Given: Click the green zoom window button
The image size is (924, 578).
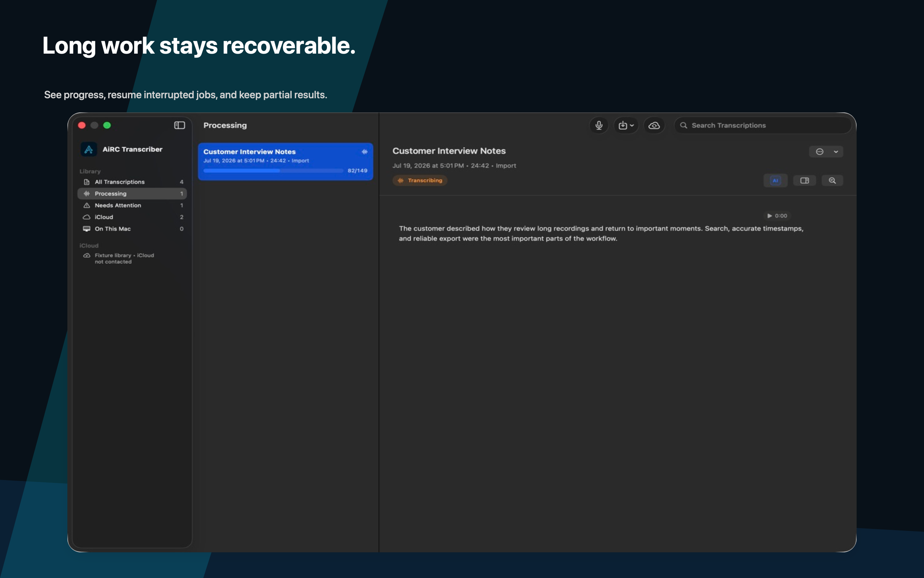Looking at the screenshot, I should (x=107, y=125).
